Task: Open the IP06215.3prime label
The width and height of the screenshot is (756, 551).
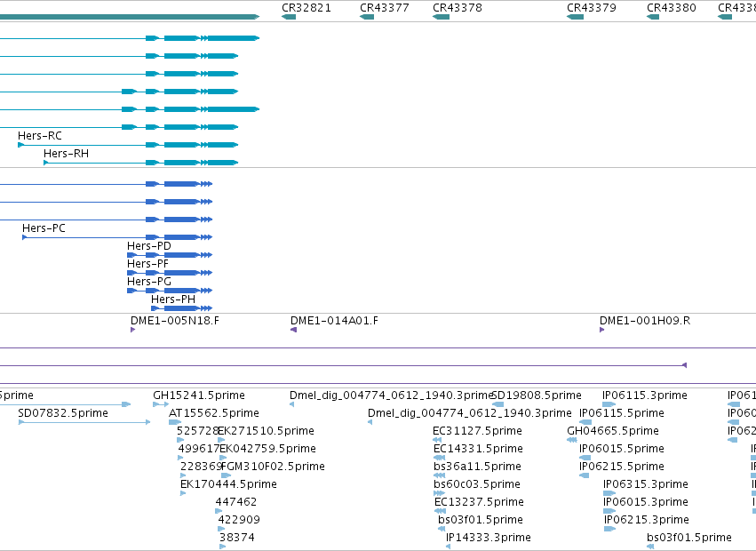Action: (x=647, y=520)
